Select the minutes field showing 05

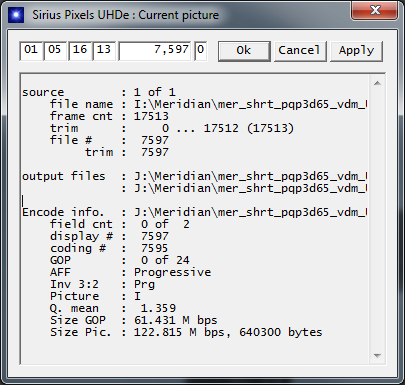point(55,51)
